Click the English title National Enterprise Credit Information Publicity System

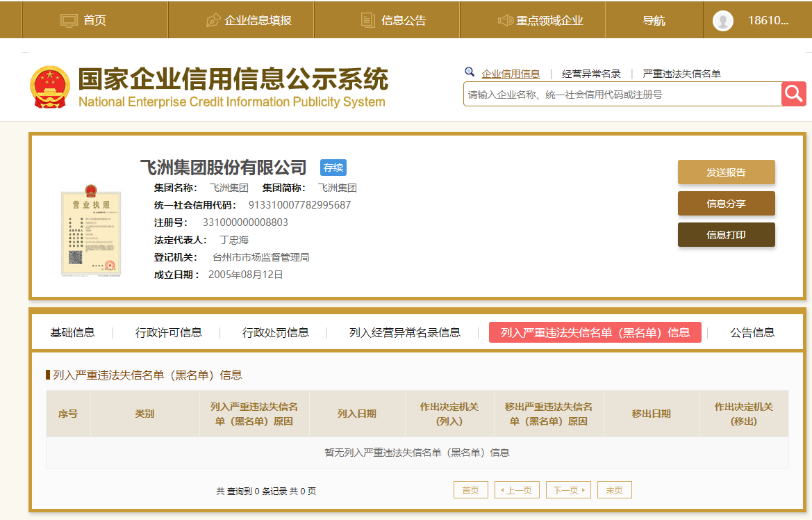coord(231,101)
